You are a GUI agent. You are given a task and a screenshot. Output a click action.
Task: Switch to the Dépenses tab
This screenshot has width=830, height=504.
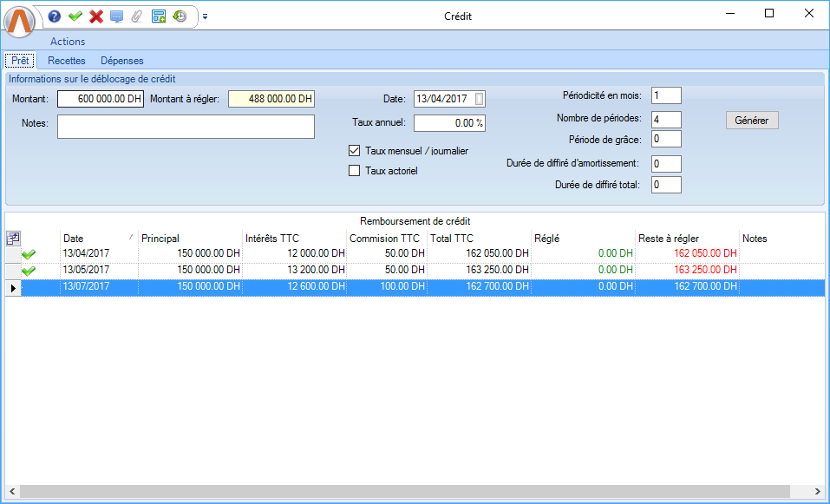122,61
